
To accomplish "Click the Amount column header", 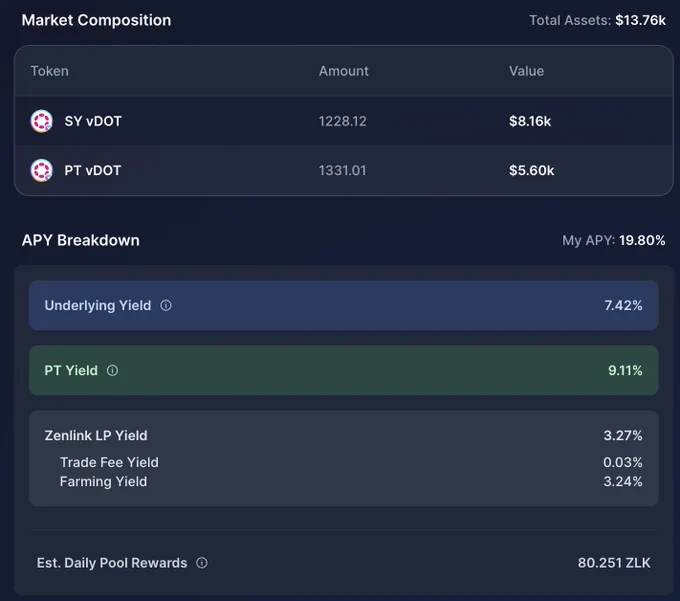I will click(x=343, y=71).
